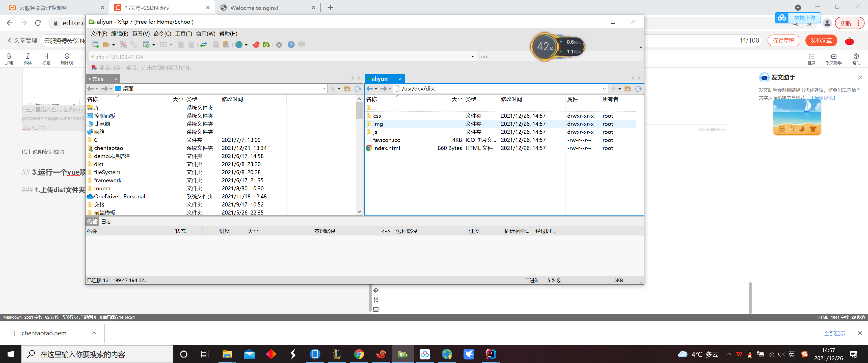Click the session properties icon with green gear
Viewport: 868px width, 363px height.
pos(146,45)
